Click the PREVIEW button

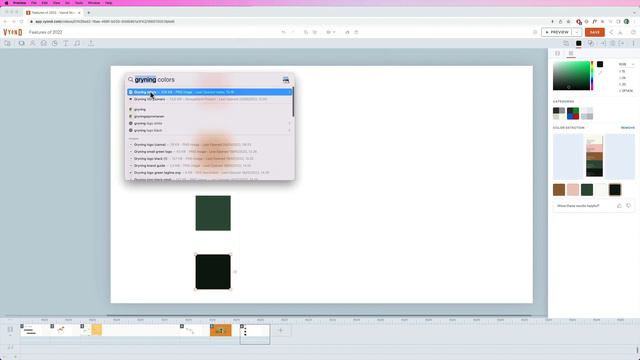click(x=557, y=32)
